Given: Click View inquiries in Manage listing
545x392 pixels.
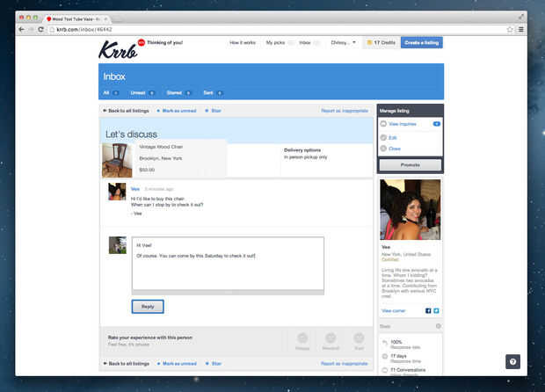Looking at the screenshot, I should coord(402,124).
